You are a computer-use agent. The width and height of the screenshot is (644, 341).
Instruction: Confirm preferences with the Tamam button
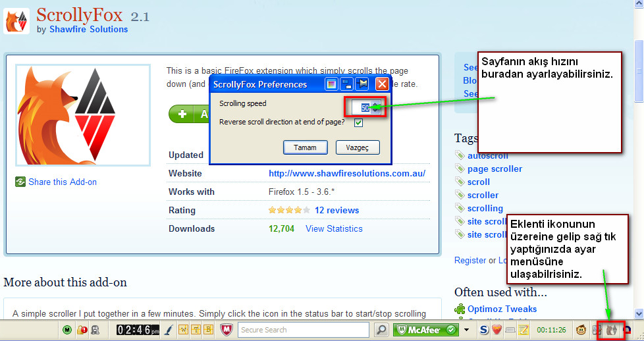coord(305,147)
